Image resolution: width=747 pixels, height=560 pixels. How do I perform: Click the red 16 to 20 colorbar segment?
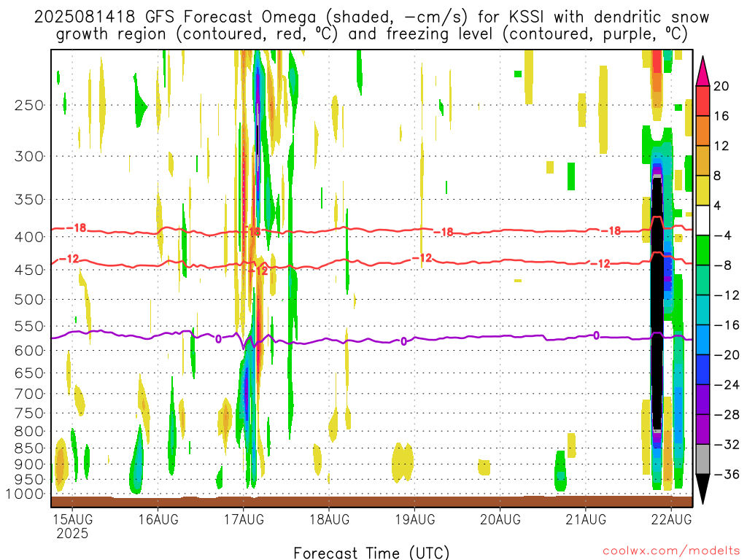point(703,101)
